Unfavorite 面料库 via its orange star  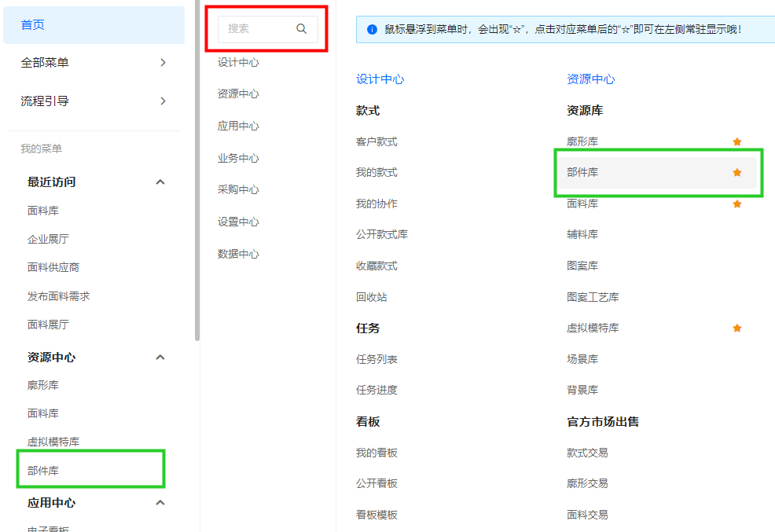coord(736,204)
